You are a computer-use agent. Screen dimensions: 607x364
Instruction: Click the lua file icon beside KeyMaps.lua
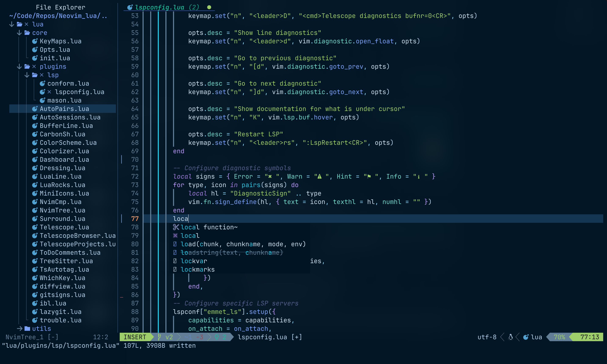click(35, 41)
